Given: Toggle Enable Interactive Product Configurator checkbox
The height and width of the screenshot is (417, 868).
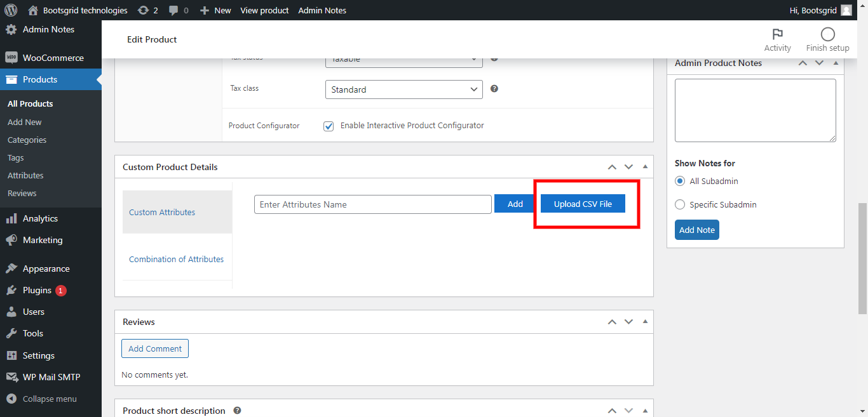Looking at the screenshot, I should [329, 126].
